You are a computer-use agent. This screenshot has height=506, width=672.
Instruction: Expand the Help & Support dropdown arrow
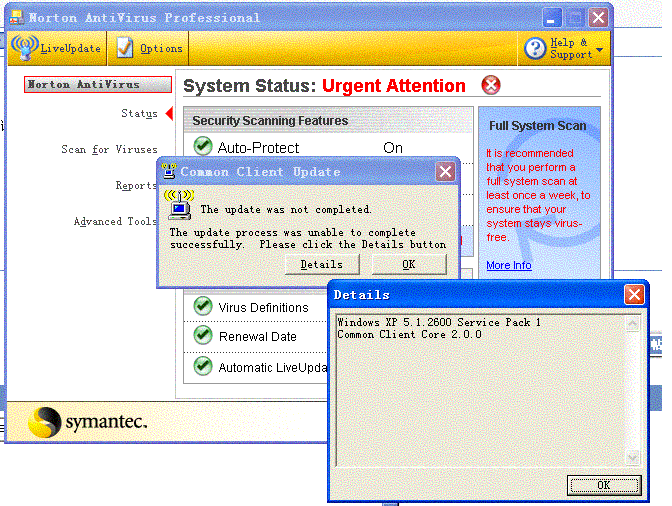[x=600, y=50]
